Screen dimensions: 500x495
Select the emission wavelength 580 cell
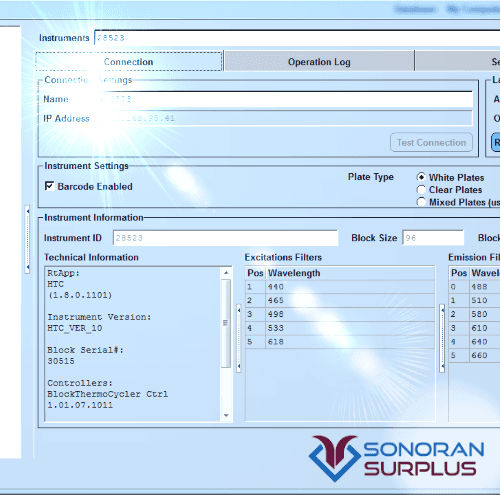click(485, 314)
